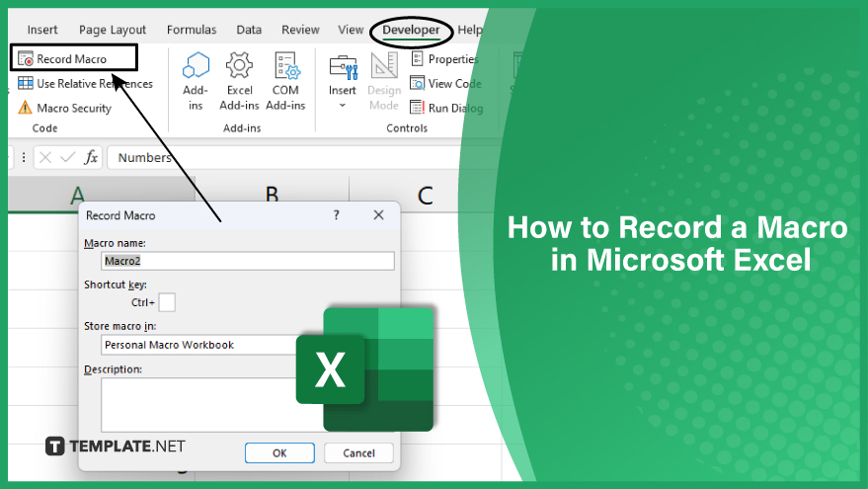Select the Developer tab
This screenshot has height=489, width=868.
411,30
